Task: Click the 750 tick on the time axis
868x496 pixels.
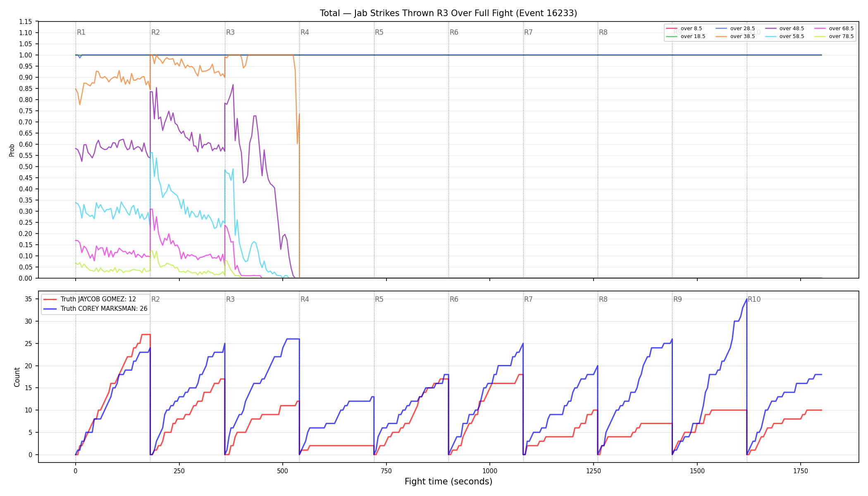Action: pos(386,471)
